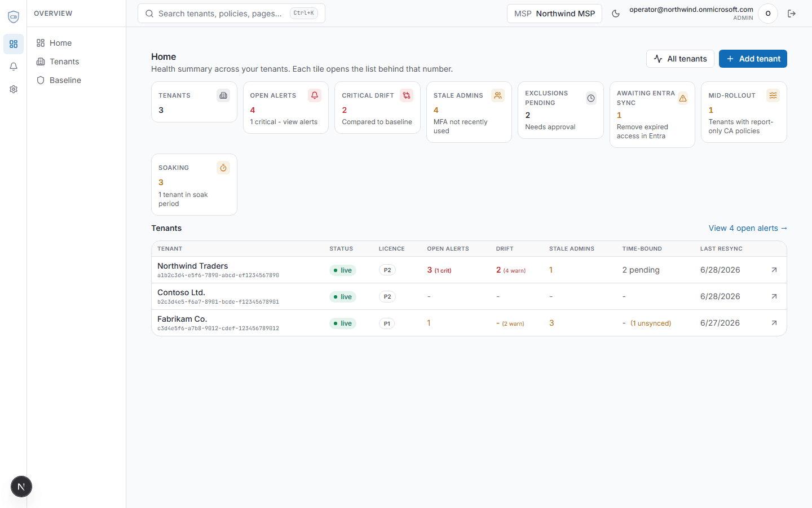Click the Open Alerts column header
Image resolution: width=812 pixels, height=508 pixels.
click(448, 248)
